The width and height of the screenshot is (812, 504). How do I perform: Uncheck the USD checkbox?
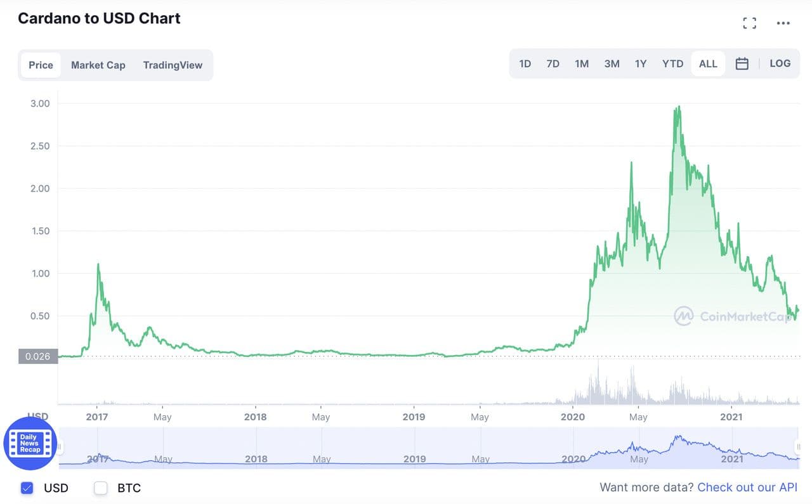click(x=27, y=488)
